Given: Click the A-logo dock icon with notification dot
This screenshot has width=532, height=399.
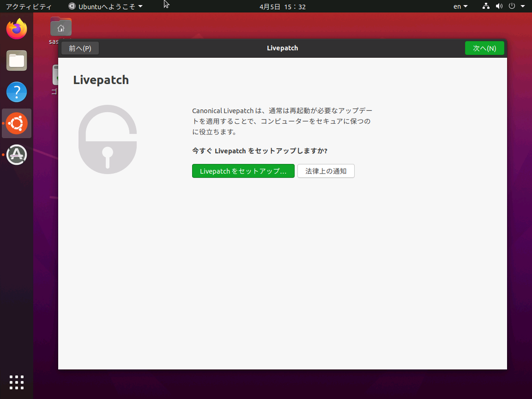Looking at the screenshot, I should click(17, 155).
